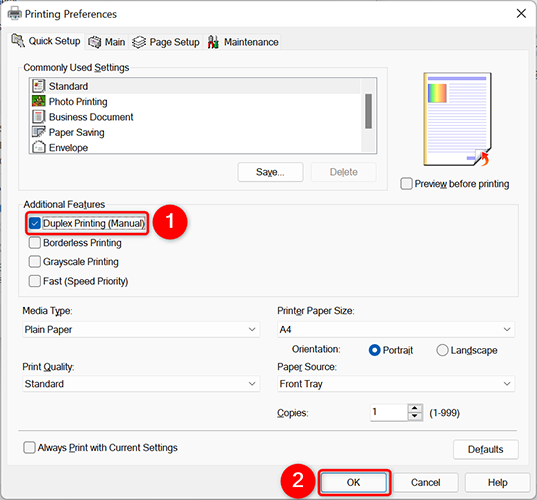Click the Maintenance tab tools icon
The height and width of the screenshot is (500, 537).
213,42
